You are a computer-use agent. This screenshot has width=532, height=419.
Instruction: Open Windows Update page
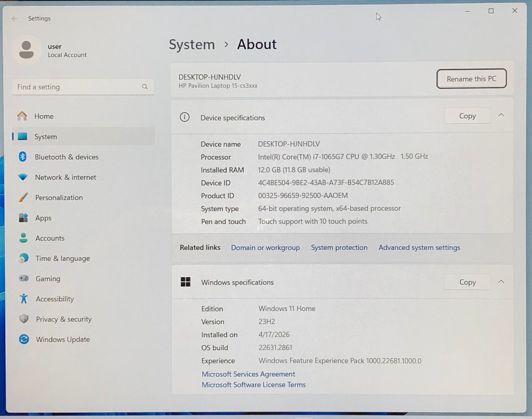[x=83, y=339]
